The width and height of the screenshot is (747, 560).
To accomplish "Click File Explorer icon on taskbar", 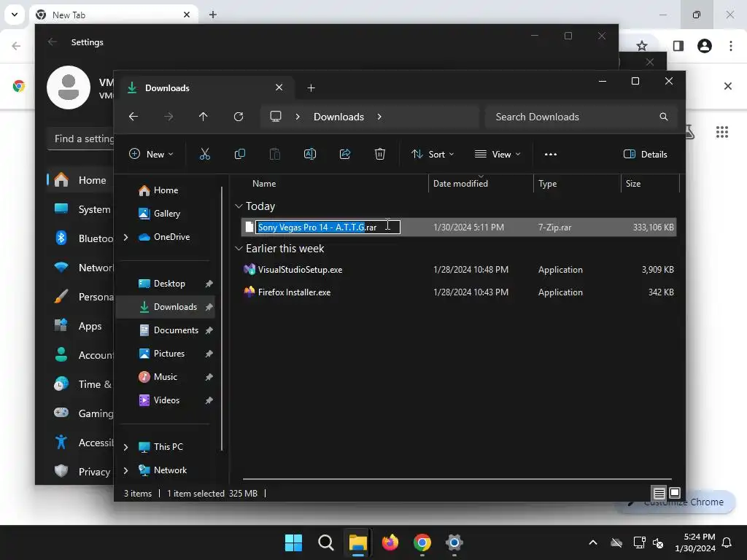I will (357, 542).
